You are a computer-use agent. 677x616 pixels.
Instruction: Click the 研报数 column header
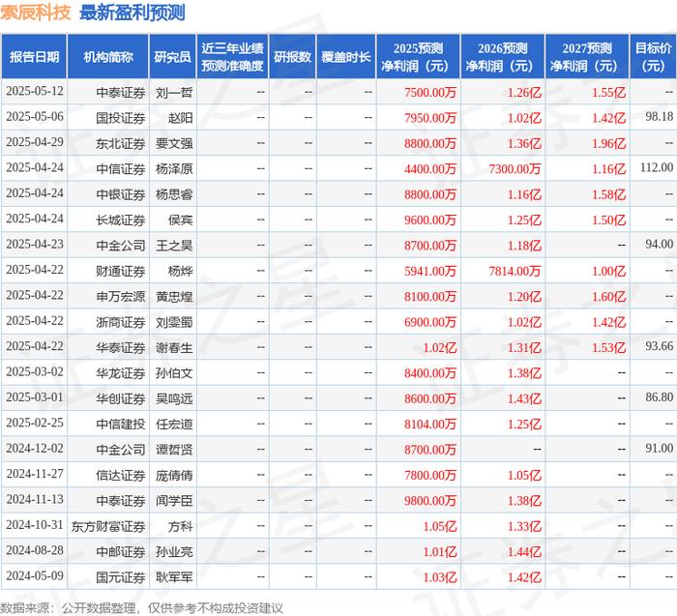coord(292,56)
